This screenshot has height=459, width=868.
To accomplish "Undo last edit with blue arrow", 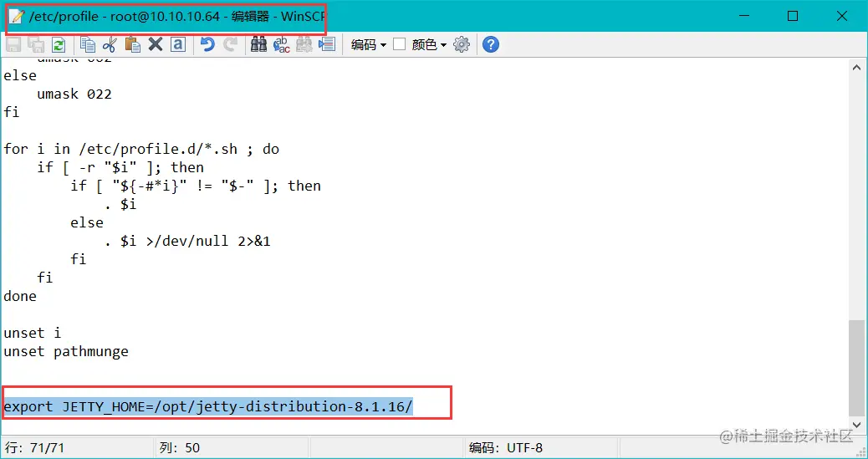I will [207, 44].
